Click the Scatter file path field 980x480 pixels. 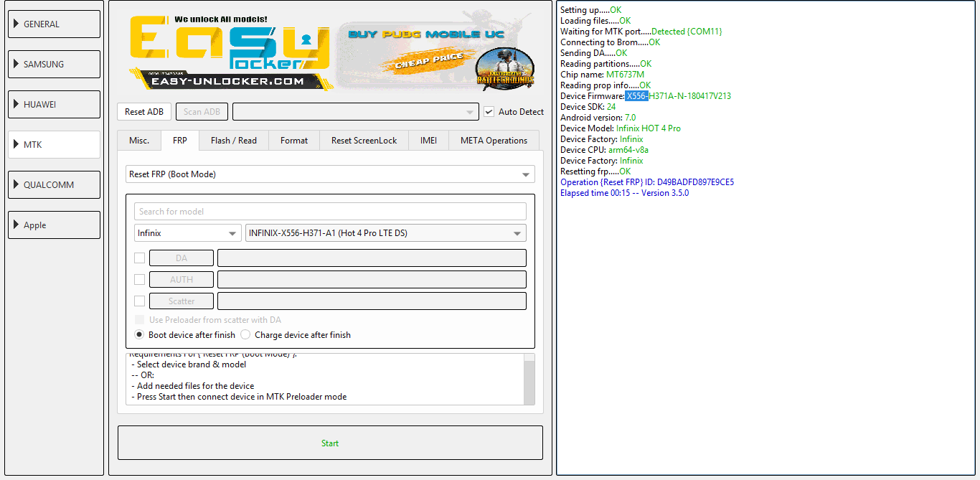coord(372,301)
